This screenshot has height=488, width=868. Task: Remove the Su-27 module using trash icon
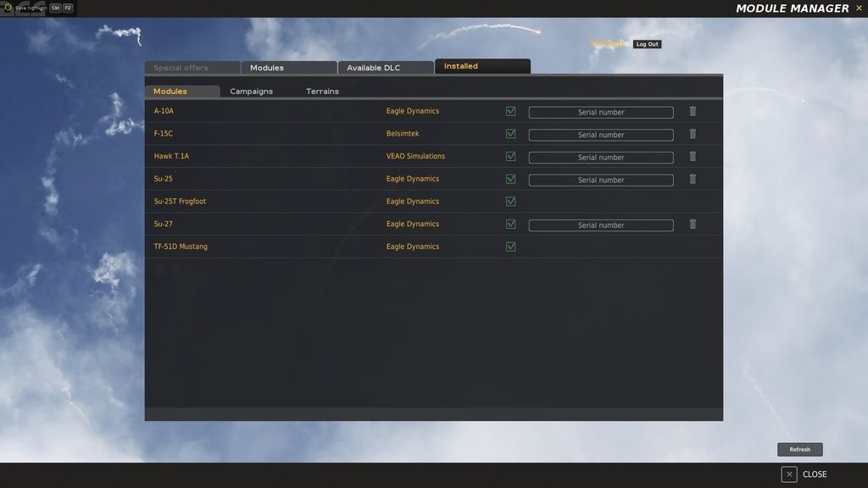click(693, 224)
